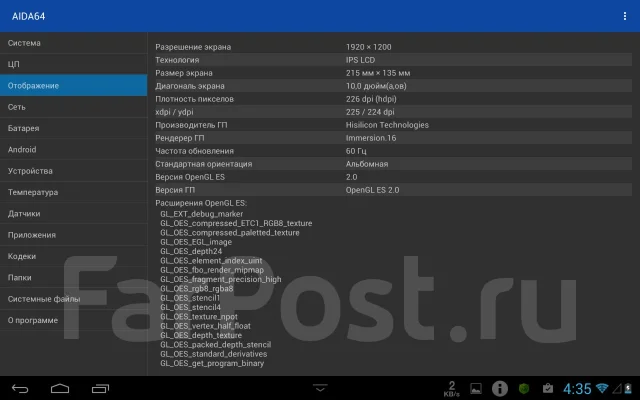Screen dimensions: 640x400
Task: Select the GL_OES_standard_derivatives entry
Action: pyautogui.click(x=213, y=354)
